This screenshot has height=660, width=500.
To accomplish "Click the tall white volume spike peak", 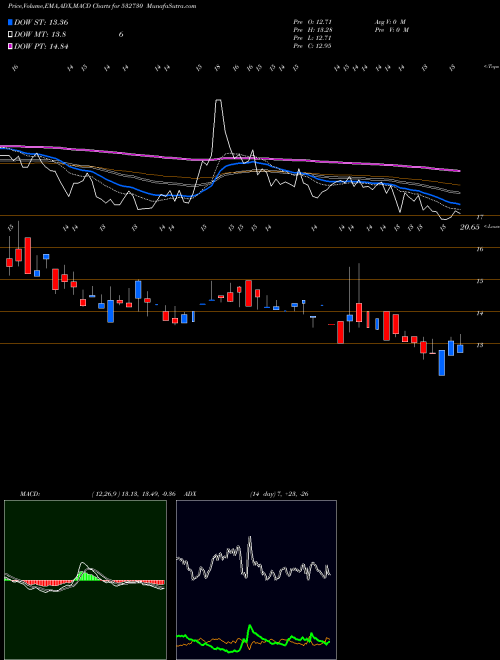I will [218, 100].
